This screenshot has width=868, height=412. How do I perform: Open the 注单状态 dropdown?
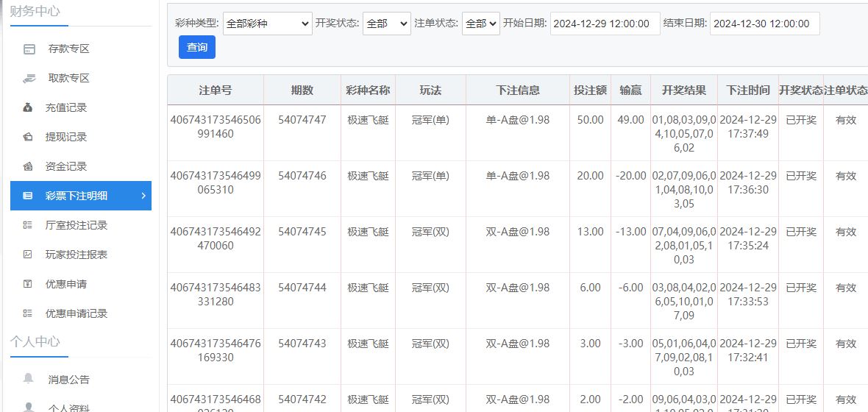[x=480, y=24]
